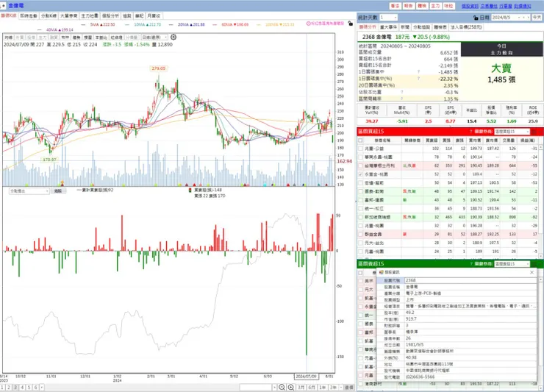The height and width of the screenshot is (392, 544).
Task: Switch to the 即時走勢 tab
Action: click(x=29, y=16)
